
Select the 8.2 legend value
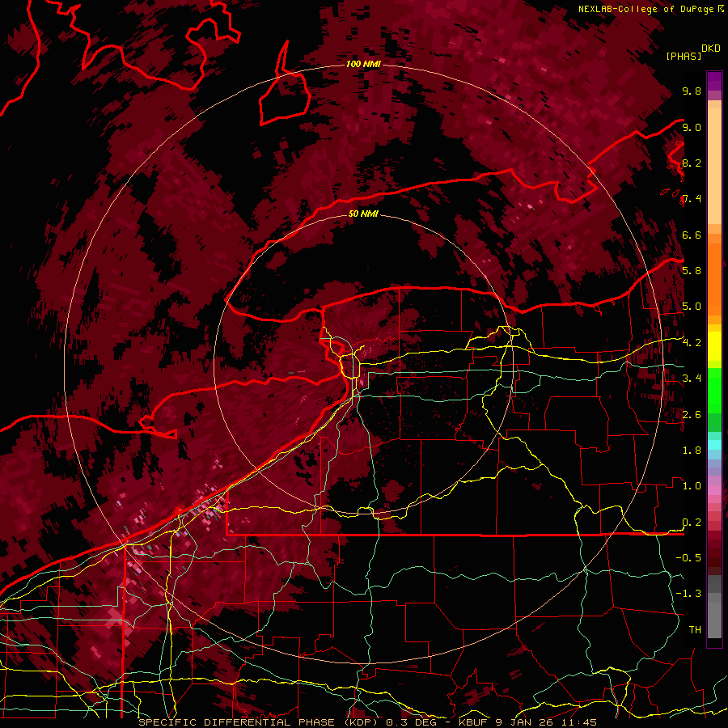coord(692,163)
